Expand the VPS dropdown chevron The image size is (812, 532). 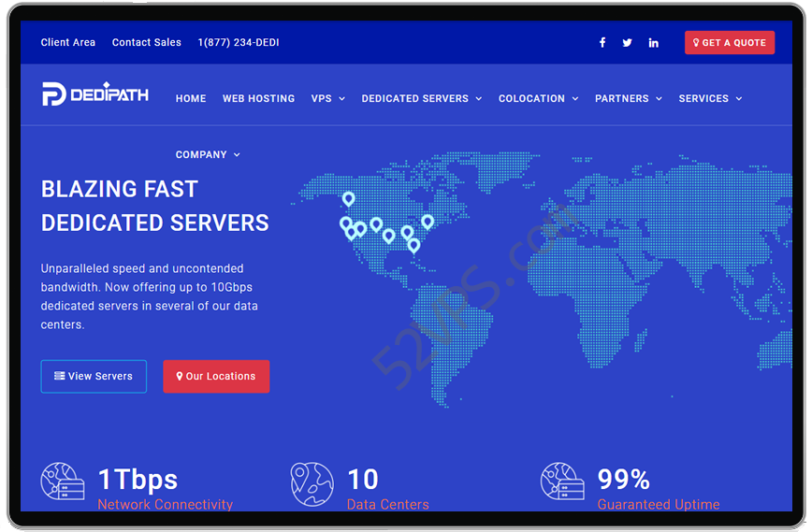(341, 99)
